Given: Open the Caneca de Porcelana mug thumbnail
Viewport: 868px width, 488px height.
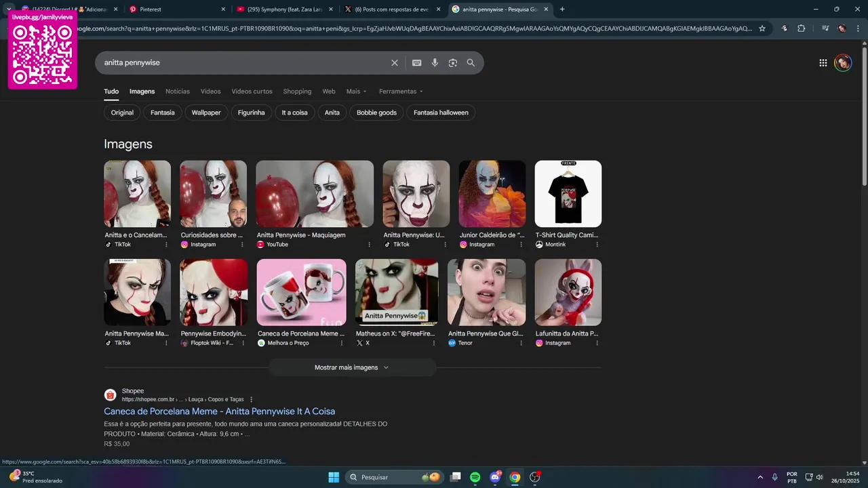Looking at the screenshot, I should tap(302, 292).
